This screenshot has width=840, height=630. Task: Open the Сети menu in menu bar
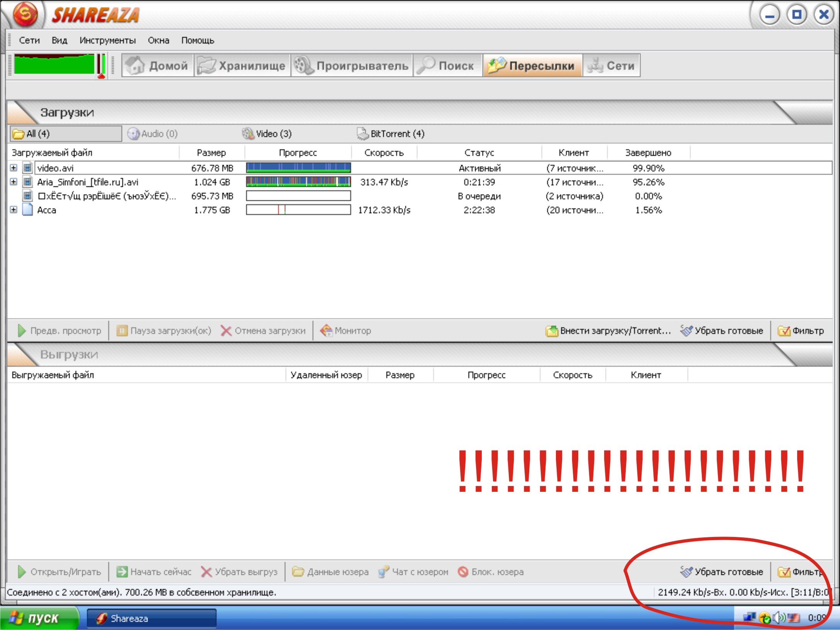coord(29,40)
